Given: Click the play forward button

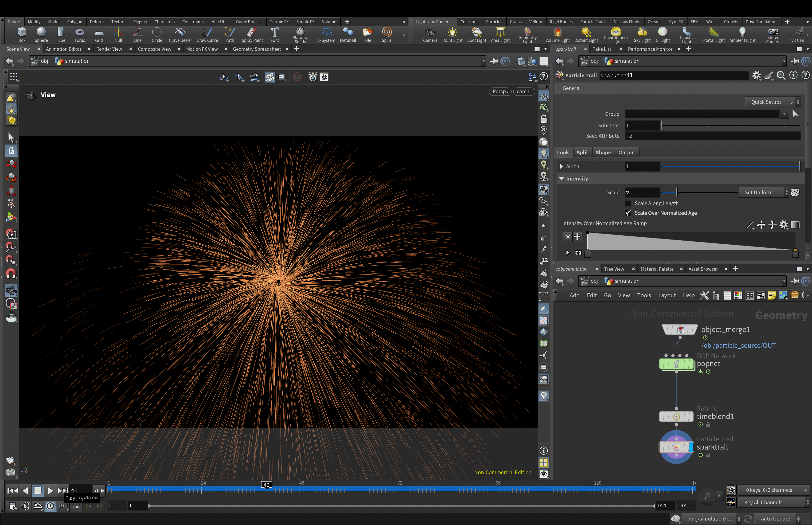Looking at the screenshot, I should [51, 490].
